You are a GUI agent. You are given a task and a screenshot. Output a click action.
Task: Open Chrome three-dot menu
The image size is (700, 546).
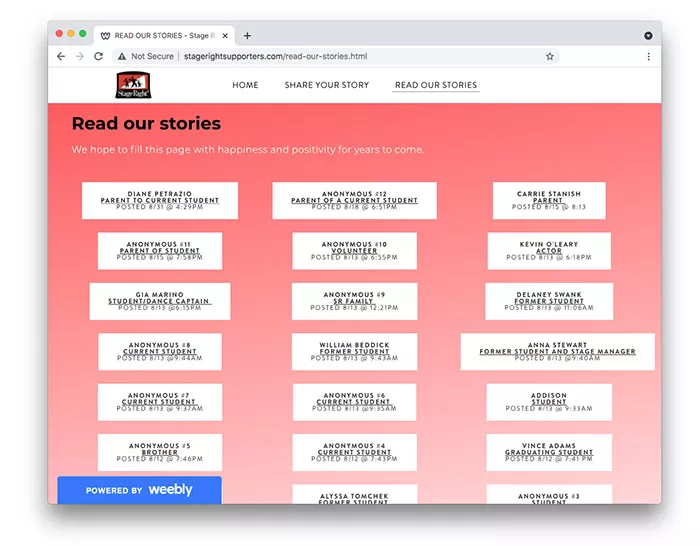click(648, 57)
